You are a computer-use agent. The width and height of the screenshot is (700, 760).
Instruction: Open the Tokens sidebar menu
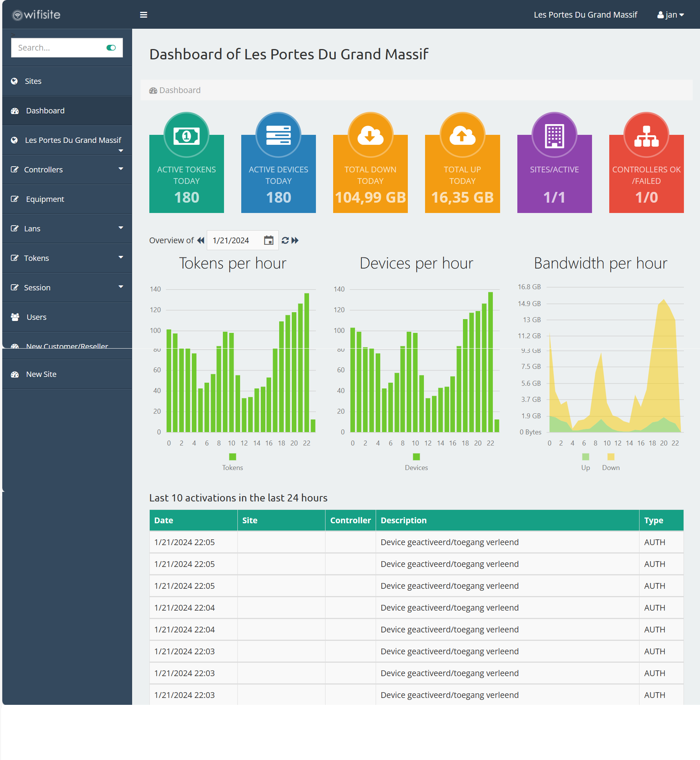click(67, 258)
